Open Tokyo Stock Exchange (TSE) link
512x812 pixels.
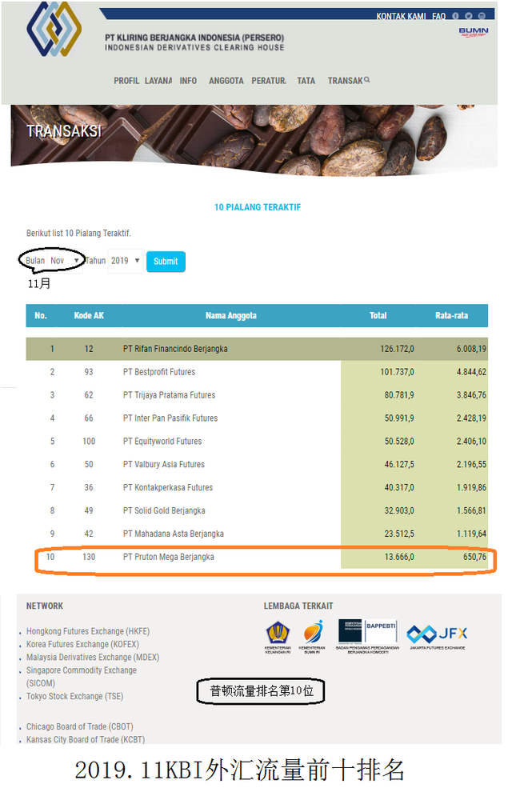tap(74, 696)
